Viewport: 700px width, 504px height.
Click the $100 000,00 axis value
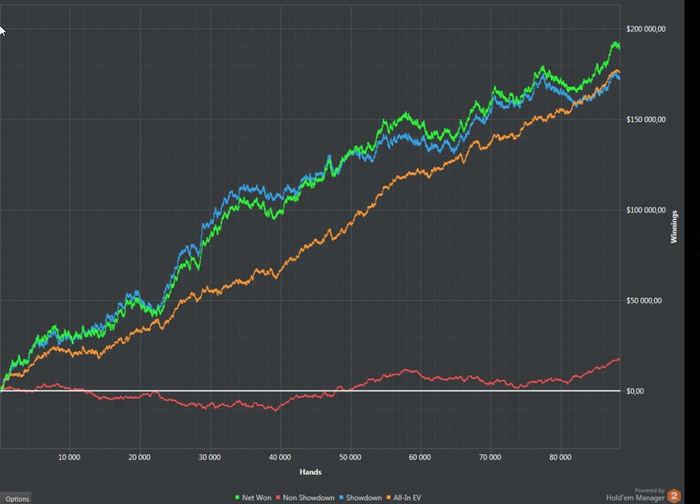tap(646, 210)
